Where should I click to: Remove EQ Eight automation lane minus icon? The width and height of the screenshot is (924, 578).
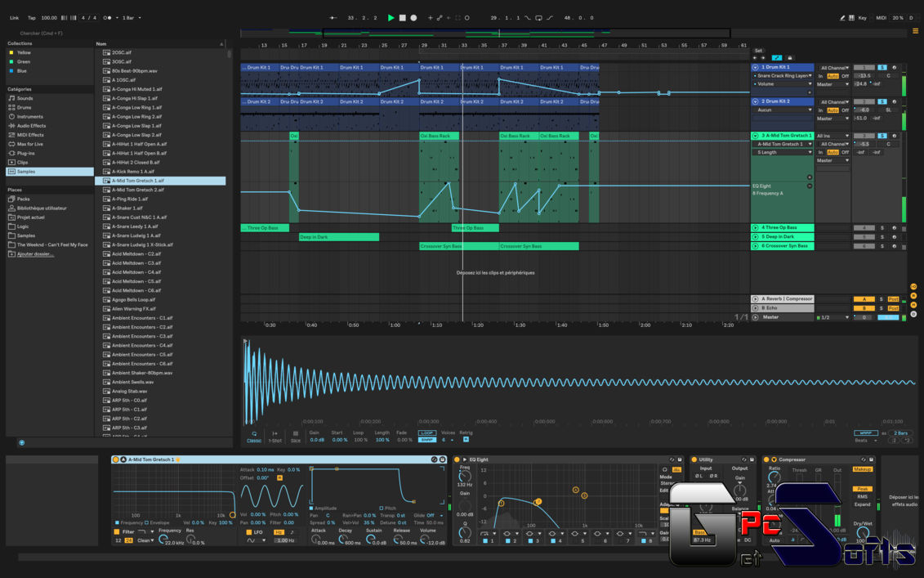[x=810, y=186]
